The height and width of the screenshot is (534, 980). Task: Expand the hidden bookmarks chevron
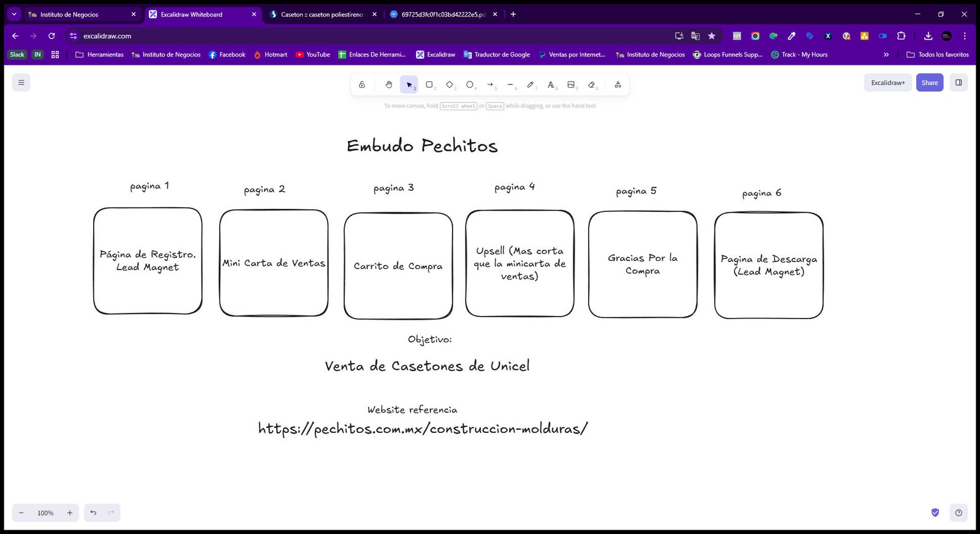[886, 55]
